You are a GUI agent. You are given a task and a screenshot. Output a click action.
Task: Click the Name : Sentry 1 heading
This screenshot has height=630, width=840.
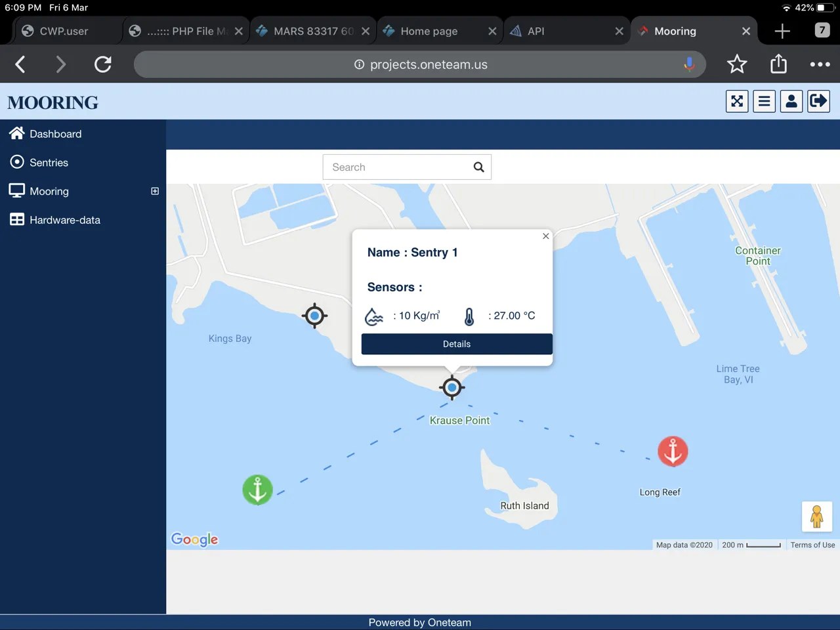412,253
